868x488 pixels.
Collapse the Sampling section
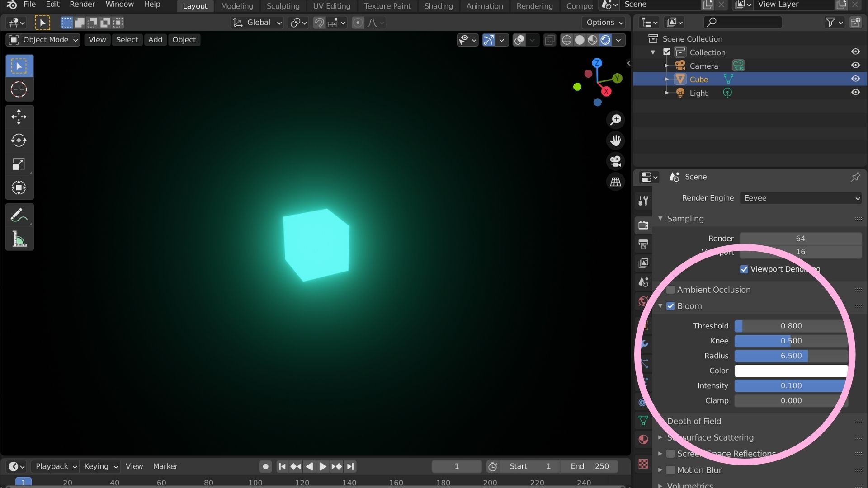(x=660, y=218)
